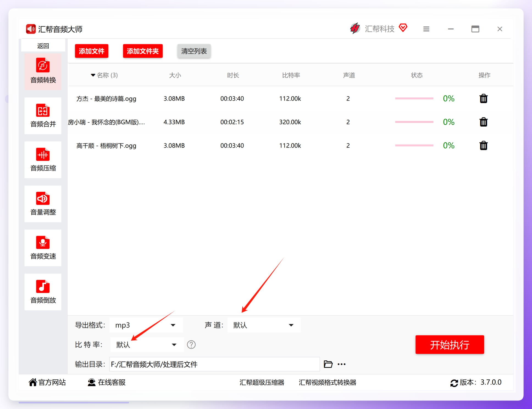This screenshot has height=409, width=532.
Task: Open the 音频压缩 audio compress tool
Action: pos(43,160)
